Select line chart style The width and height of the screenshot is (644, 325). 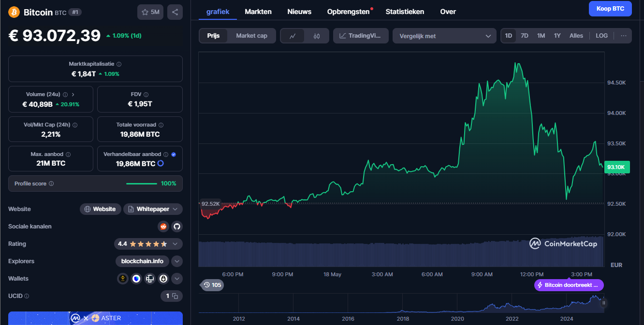pos(293,36)
